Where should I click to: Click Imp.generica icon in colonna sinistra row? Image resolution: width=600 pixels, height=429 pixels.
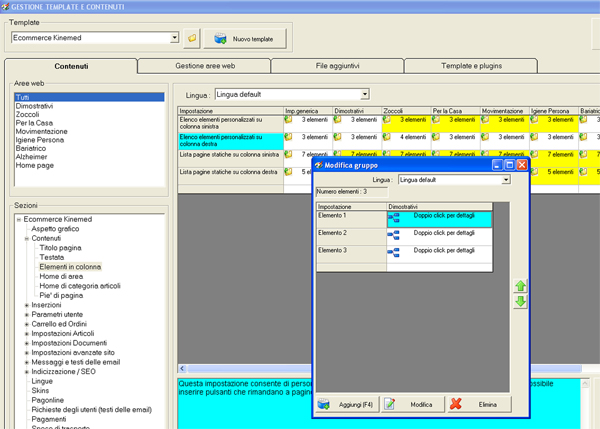click(x=288, y=120)
